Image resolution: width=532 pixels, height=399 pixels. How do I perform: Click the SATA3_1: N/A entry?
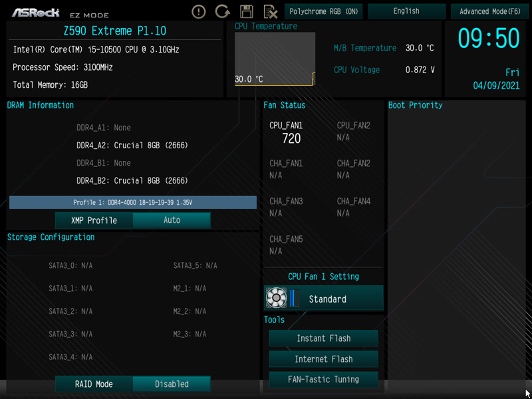(70, 289)
